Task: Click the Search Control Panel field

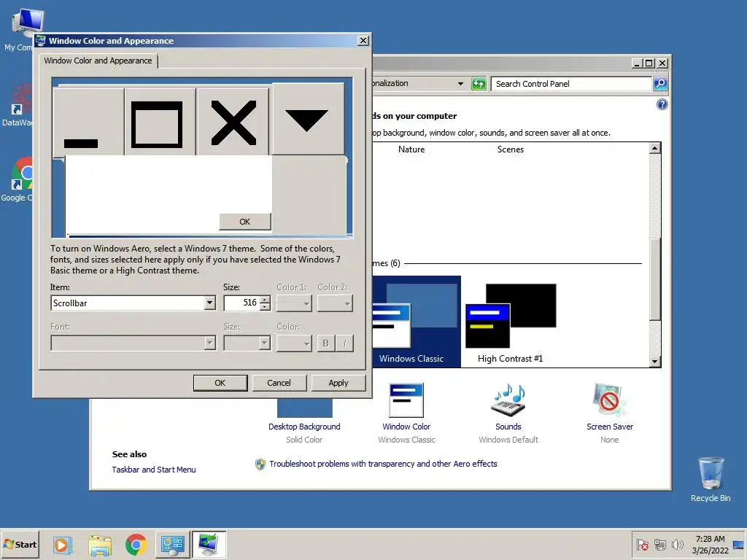Action: coord(570,84)
